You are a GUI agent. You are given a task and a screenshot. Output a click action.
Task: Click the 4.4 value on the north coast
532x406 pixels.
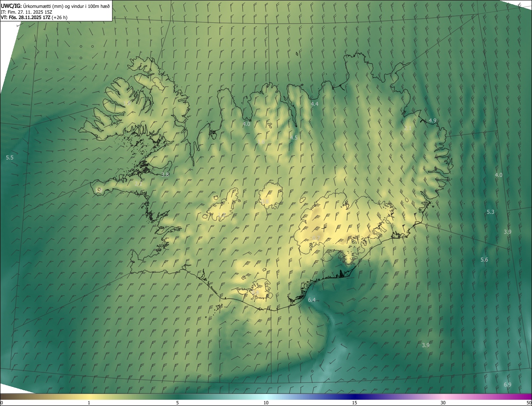tap(315, 104)
